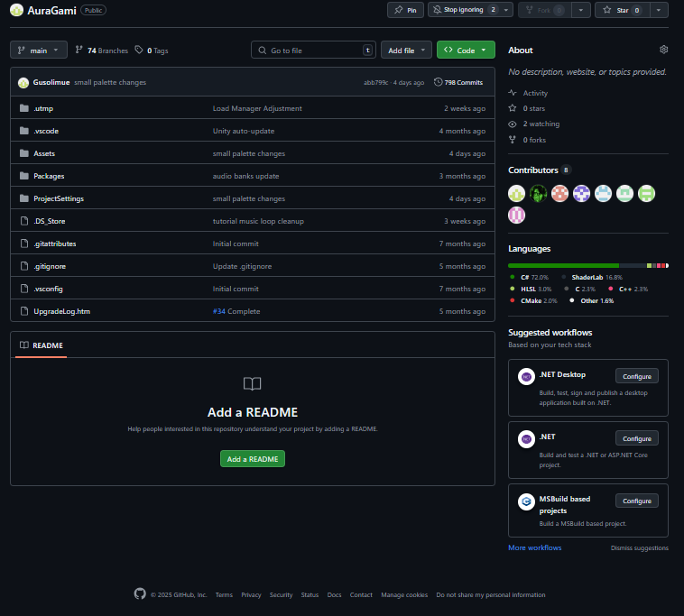Expand the Add file dropdown
The height and width of the screenshot is (616, 684).
click(406, 50)
